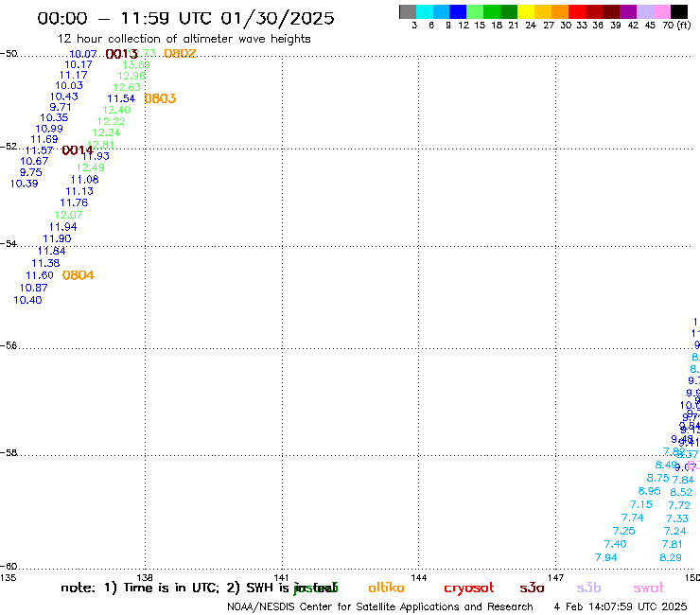
Task: Click the latitude axis label '-58'
Action: [9, 453]
